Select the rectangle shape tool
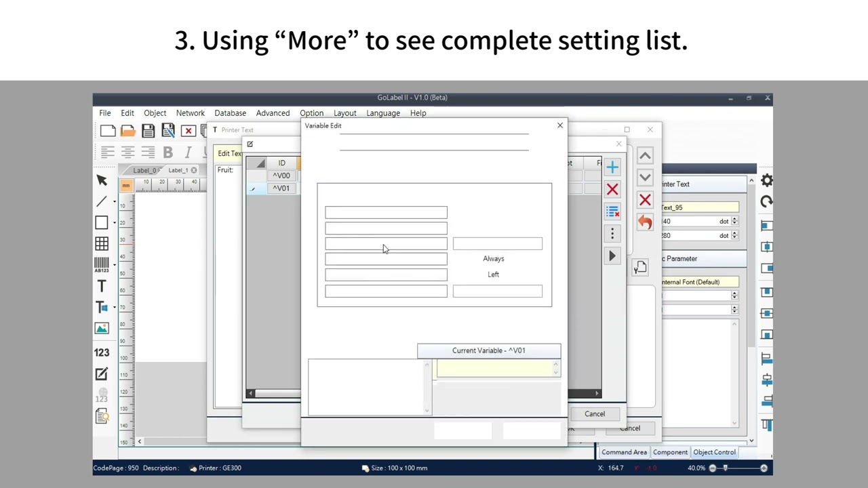868x488 pixels. point(102,222)
